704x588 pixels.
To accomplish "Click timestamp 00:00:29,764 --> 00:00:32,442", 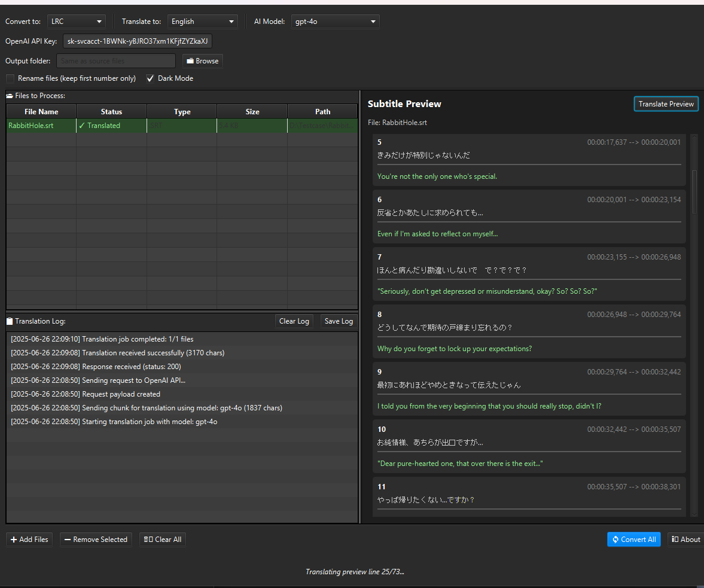I will coord(633,372).
